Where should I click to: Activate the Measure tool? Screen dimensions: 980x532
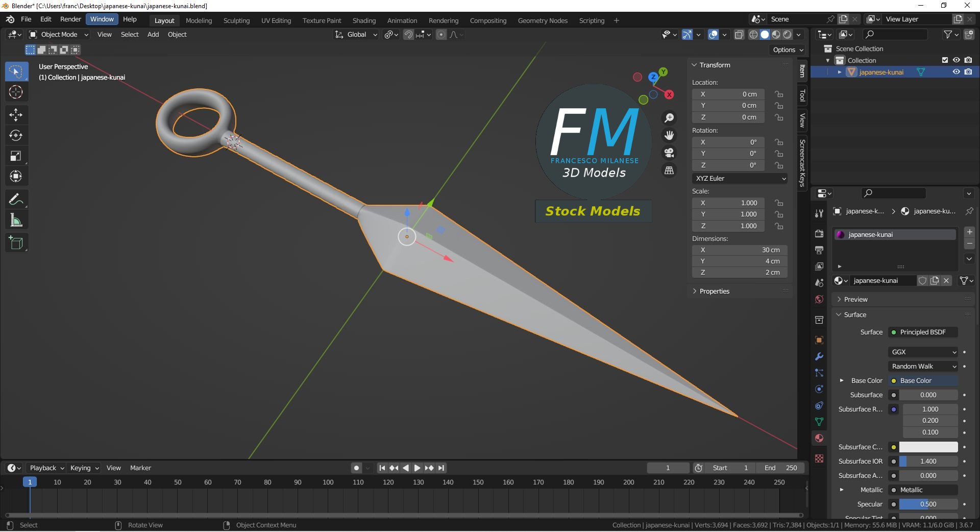tap(16, 220)
